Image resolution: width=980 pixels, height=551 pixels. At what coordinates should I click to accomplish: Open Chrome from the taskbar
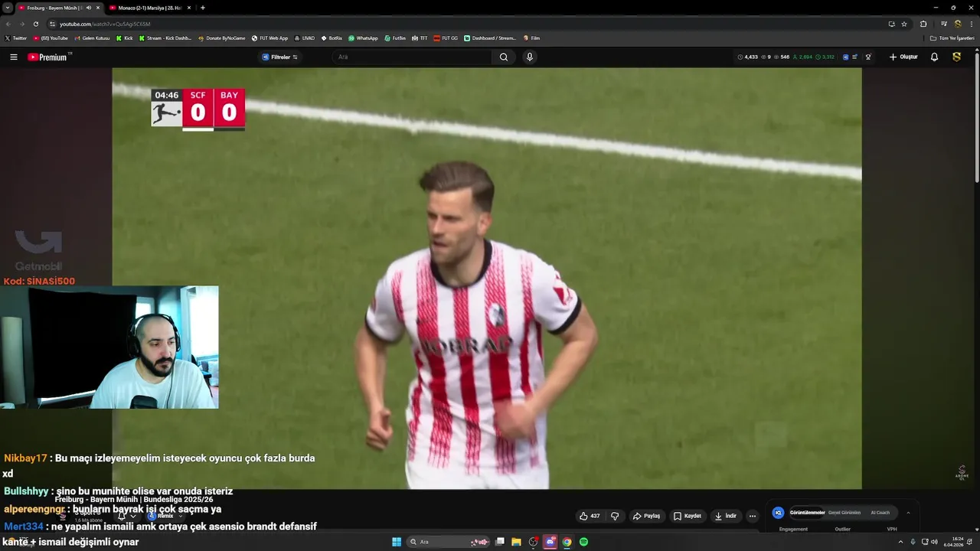point(567,542)
